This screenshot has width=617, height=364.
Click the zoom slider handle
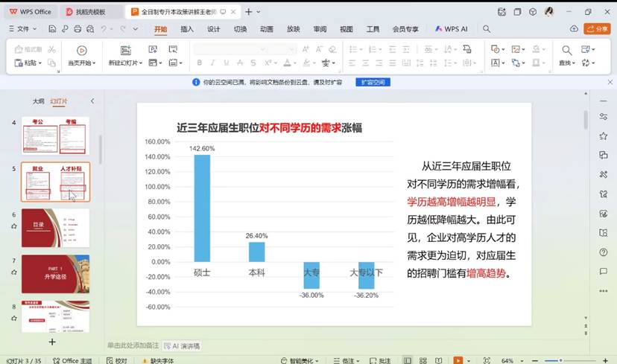[560, 360]
